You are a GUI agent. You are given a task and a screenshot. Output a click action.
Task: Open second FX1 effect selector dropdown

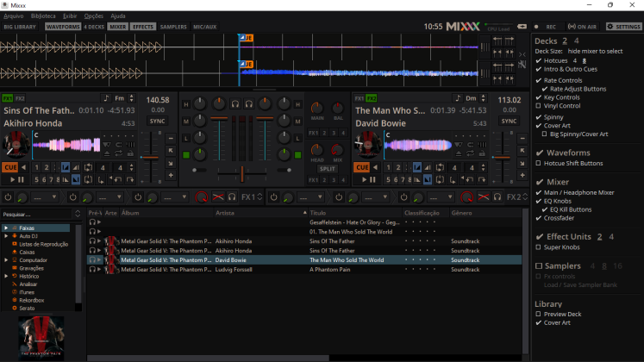tap(110, 197)
